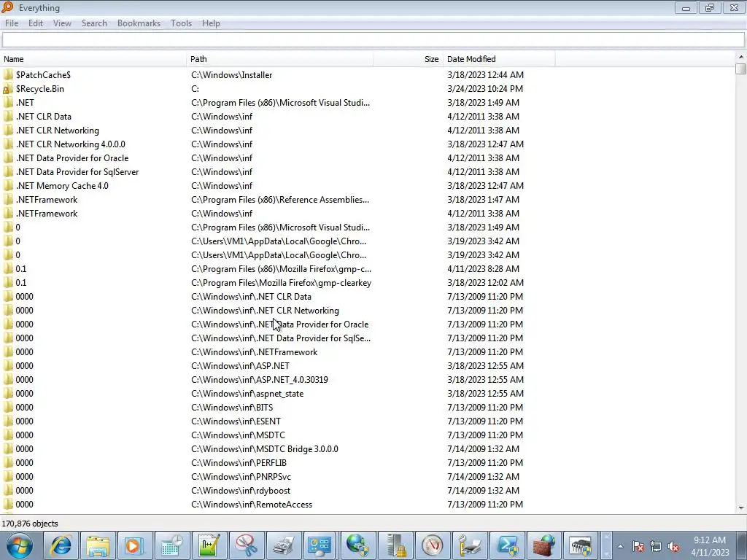Open the globe with shield taskbar icon
The width and height of the screenshot is (747, 560).
358,545
